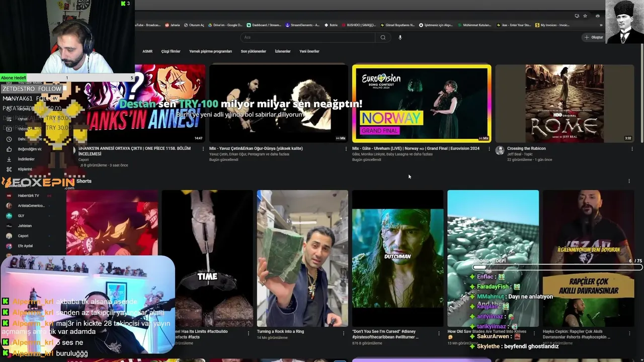Start voice search with the microphone icon
644x362 pixels.
[400, 37]
